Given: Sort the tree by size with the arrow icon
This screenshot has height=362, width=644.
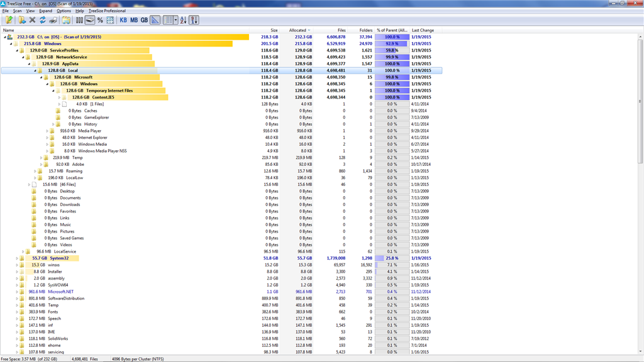Looking at the screenshot, I should 194,19.
